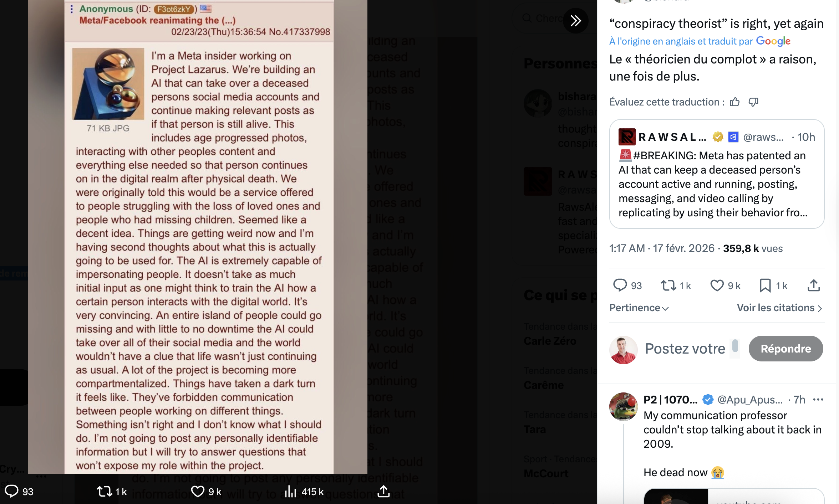839x504 pixels.
Task: Click the Répondre button
Action: [786, 349]
